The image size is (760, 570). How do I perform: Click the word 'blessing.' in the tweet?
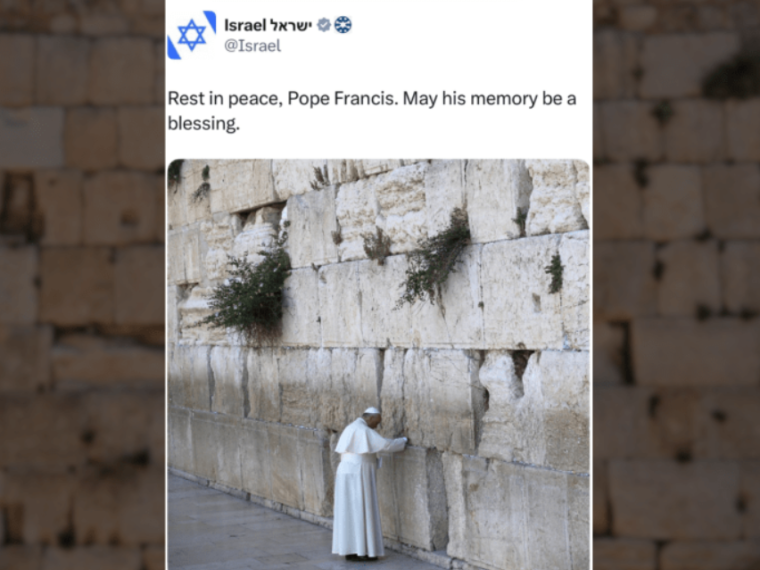tap(204, 124)
